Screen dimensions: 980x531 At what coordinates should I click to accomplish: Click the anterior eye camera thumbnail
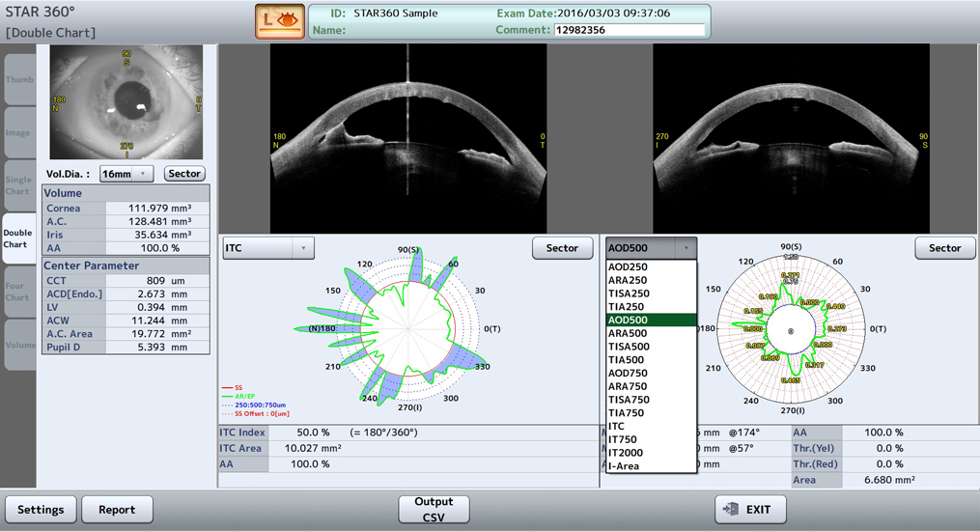point(126,101)
